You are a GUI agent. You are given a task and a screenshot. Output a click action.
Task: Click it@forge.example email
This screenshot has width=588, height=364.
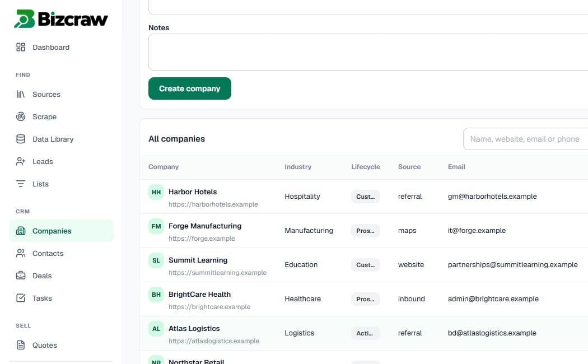pos(477,231)
